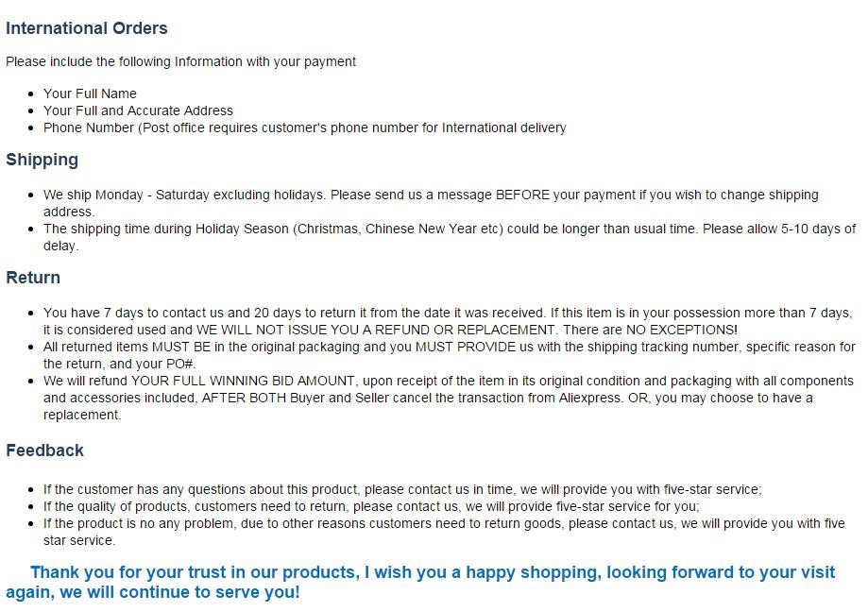Click the Feedback section heading
This screenshot has width=868, height=612.
[x=44, y=450]
